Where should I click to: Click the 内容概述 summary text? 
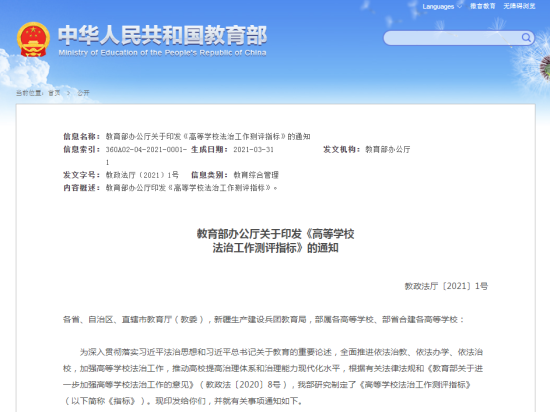(192, 188)
